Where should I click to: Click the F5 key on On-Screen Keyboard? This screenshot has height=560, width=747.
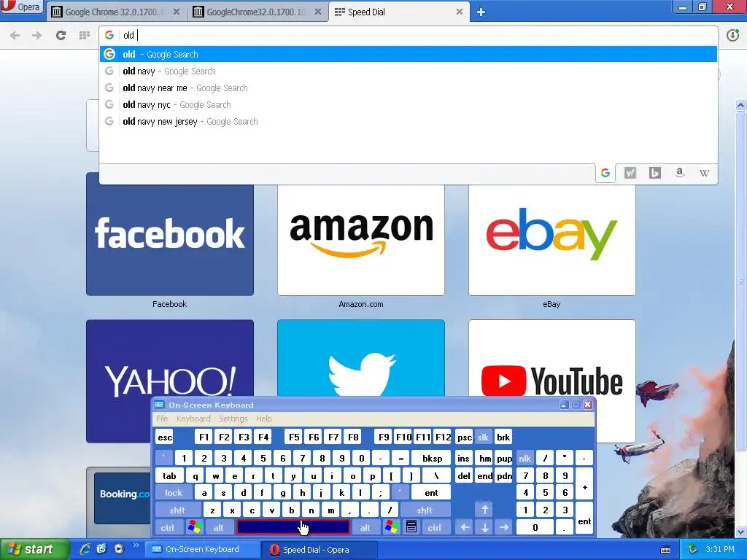click(x=294, y=437)
